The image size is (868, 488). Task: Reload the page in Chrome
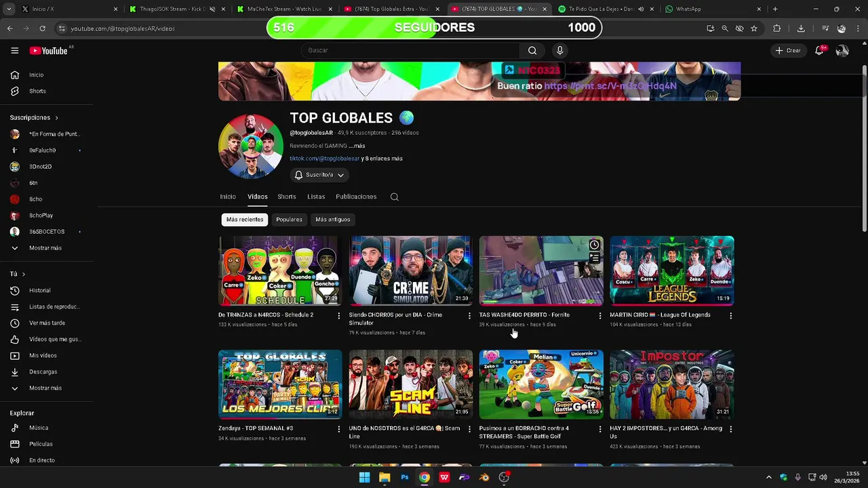(x=42, y=28)
